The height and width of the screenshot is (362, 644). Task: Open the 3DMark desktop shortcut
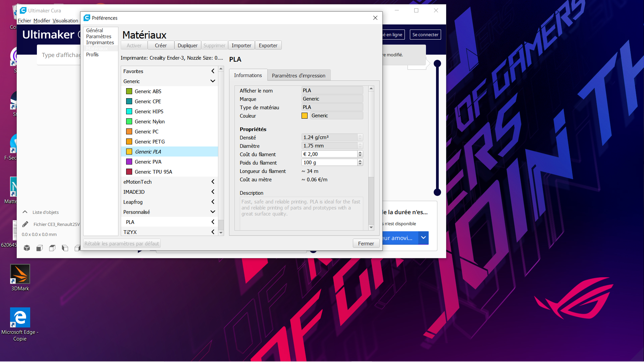click(20, 274)
